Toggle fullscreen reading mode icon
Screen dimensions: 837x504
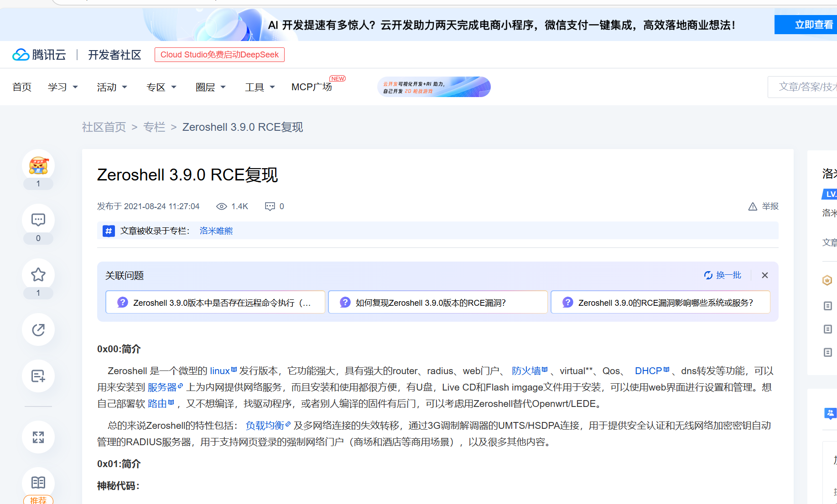pyautogui.click(x=38, y=437)
